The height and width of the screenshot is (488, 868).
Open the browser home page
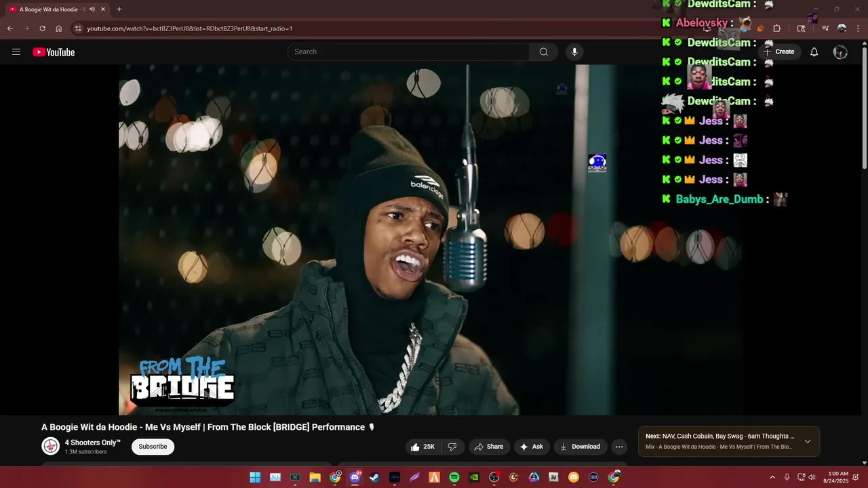pos(59,28)
